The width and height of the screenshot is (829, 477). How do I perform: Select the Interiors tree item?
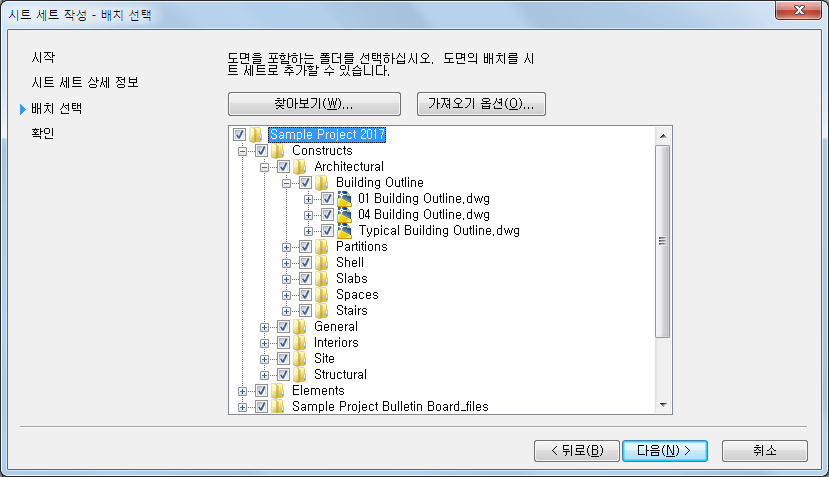pyautogui.click(x=336, y=343)
